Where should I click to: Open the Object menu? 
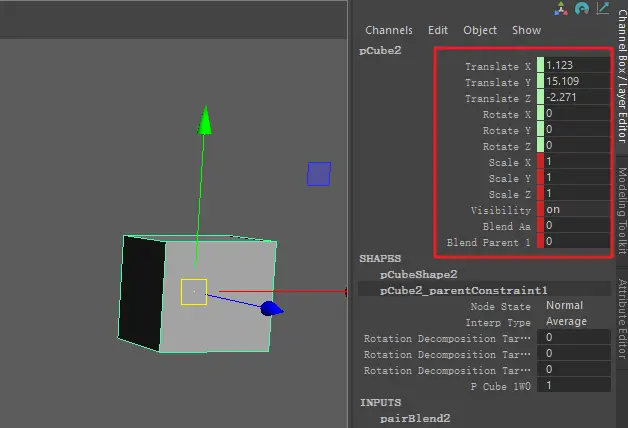pos(480,30)
